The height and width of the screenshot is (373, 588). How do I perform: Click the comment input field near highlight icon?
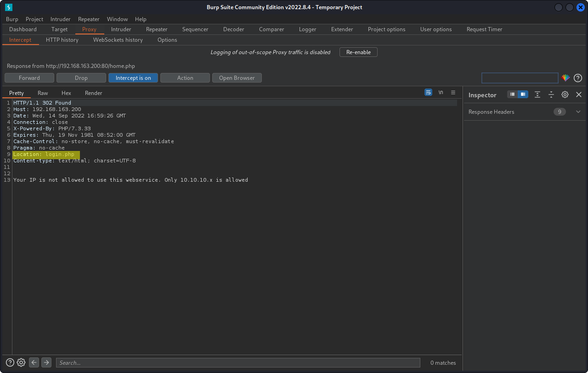click(520, 78)
